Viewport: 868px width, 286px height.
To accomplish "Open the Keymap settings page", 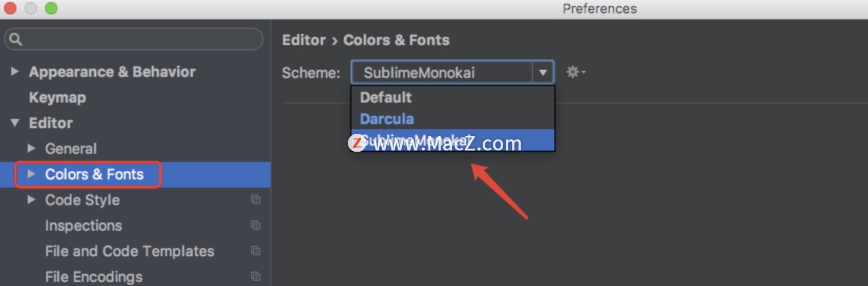I will [x=57, y=97].
